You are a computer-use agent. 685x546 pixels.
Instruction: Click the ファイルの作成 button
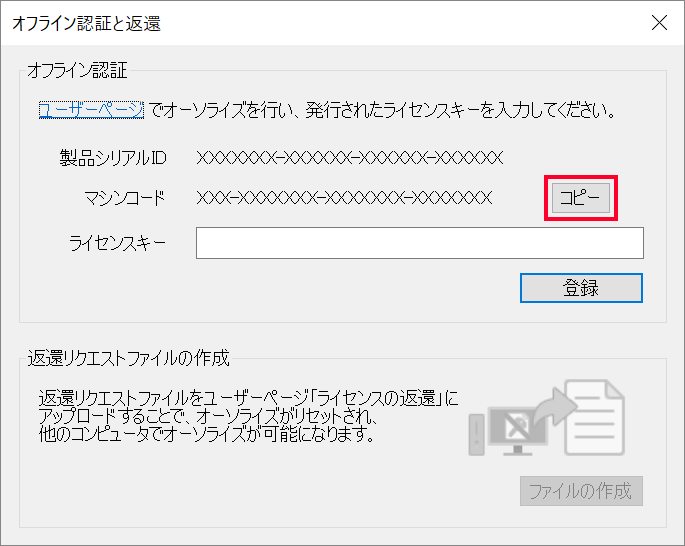pyautogui.click(x=581, y=491)
